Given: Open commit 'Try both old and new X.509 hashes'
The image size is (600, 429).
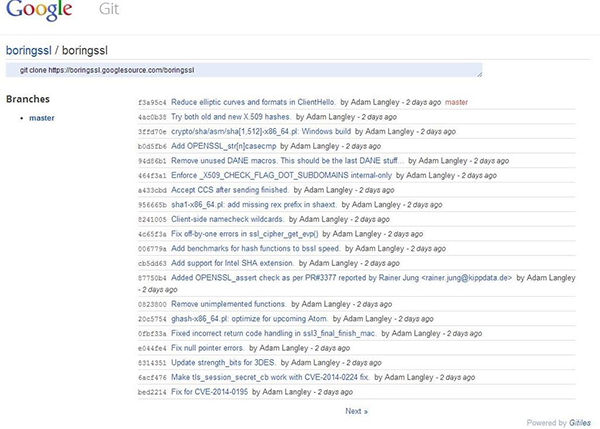Looking at the screenshot, I should click(231, 117).
